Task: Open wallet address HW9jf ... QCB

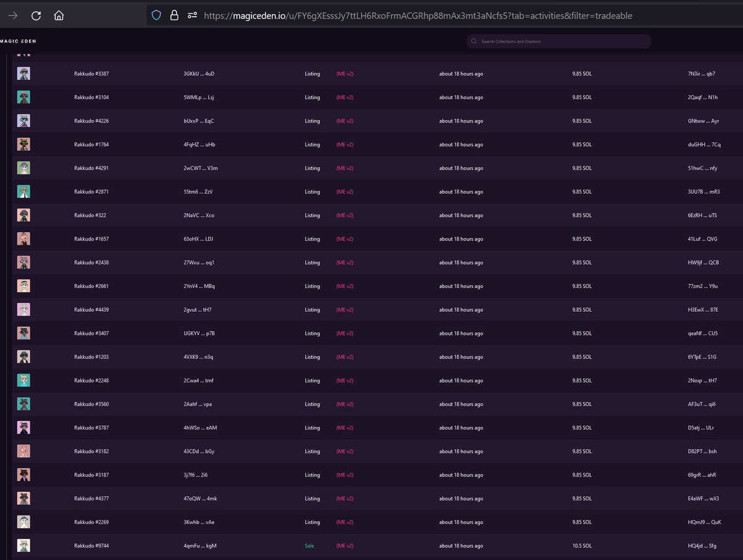Action: click(703, 262)
